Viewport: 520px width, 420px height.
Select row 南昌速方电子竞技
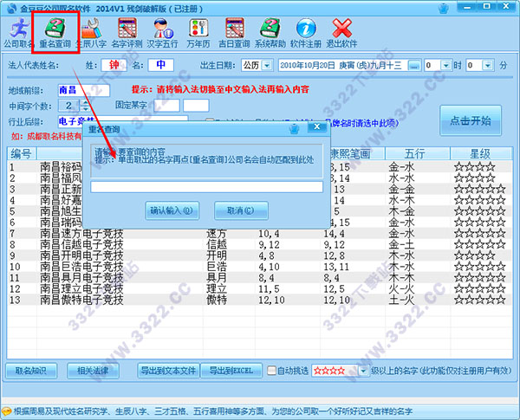pos(260,233)
